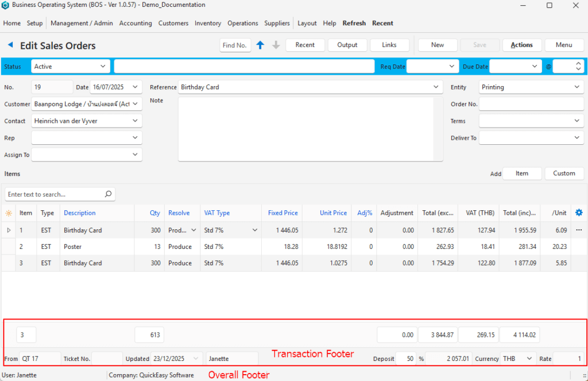Expand the row indicator arrow for item 1

pyautogui.click(x=8, y=230)
